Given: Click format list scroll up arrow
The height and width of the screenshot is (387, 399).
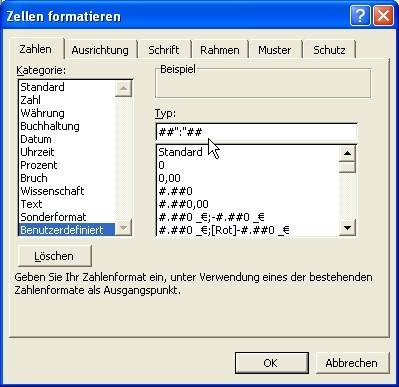Looking at the screenshot, I should point(348,153).
